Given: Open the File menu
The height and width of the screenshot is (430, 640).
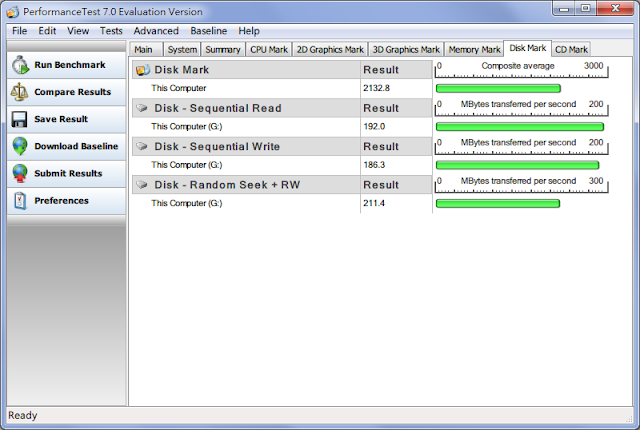Looking at the screenshot, I should click(x=19, y=31).
